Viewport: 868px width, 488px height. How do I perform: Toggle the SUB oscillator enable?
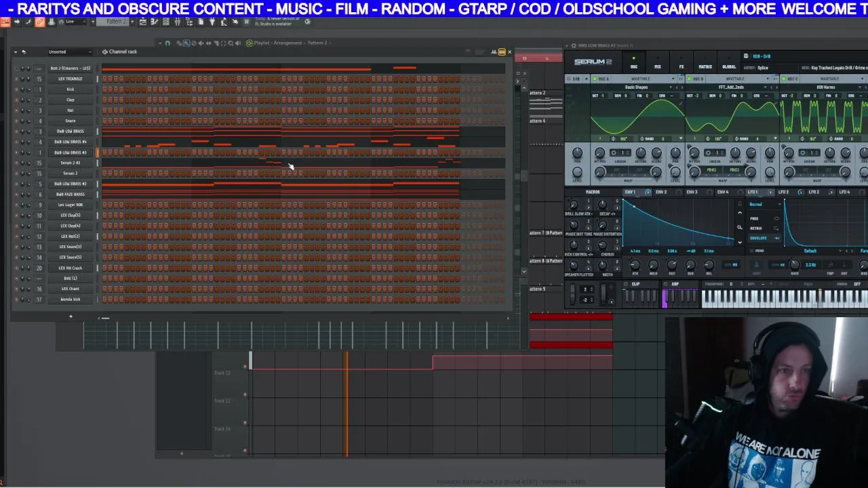point(568,79)
